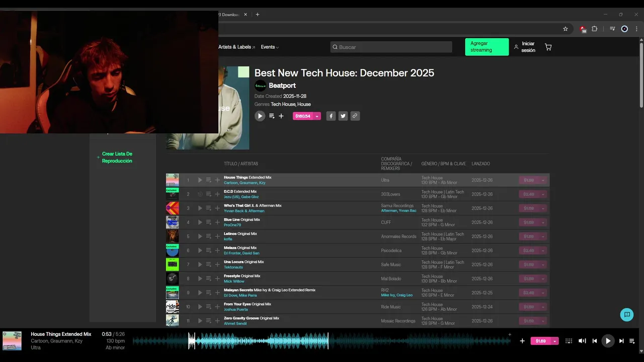Image resolution: width=644 pixels, height=362 pixels.
Task: Click Agregar streaming button
Action: click(487, 47)
